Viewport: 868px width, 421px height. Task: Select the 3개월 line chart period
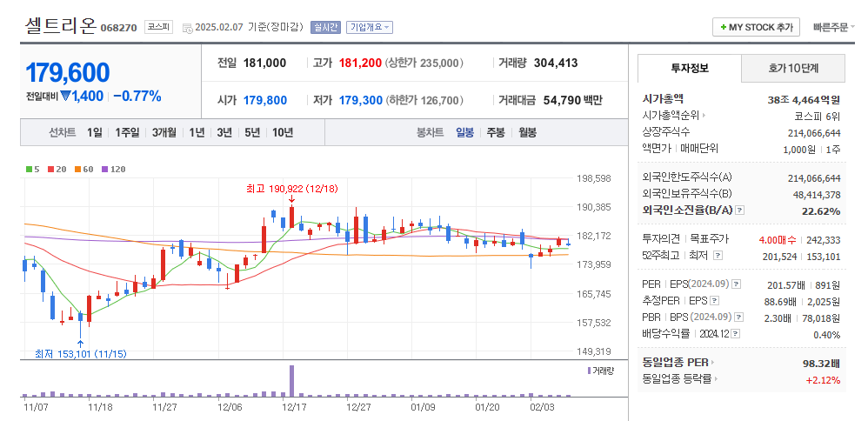point(164,132)
